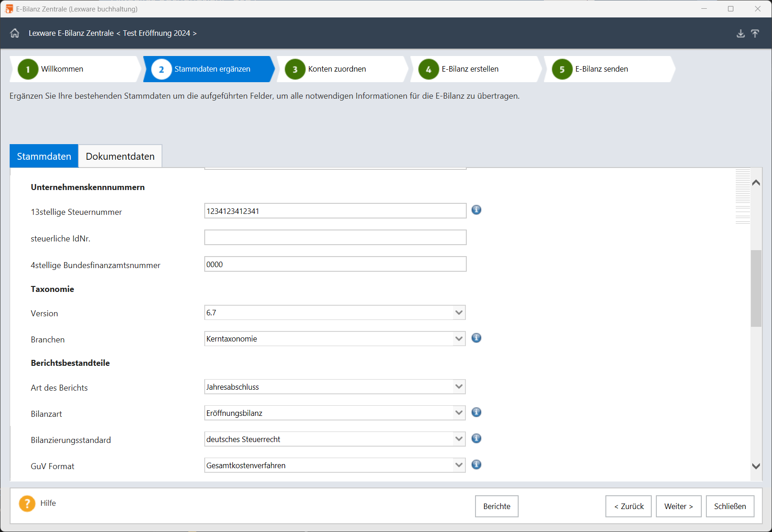Click the Lexware E-Bilanz Zentrale breadcrumb
Image resolution: width=772 pixels, height=532 pixels.
(x=71, y=33)
